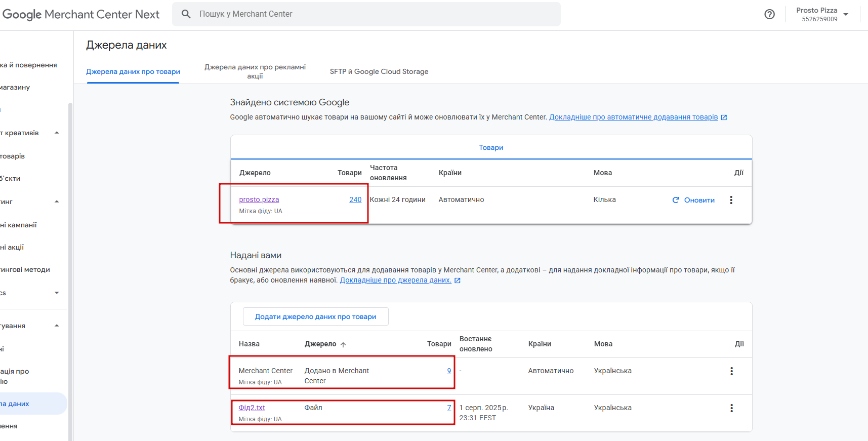Open more actions for prosto.pizza source
Screen dimensions: 868x441
tap(731, 200)
